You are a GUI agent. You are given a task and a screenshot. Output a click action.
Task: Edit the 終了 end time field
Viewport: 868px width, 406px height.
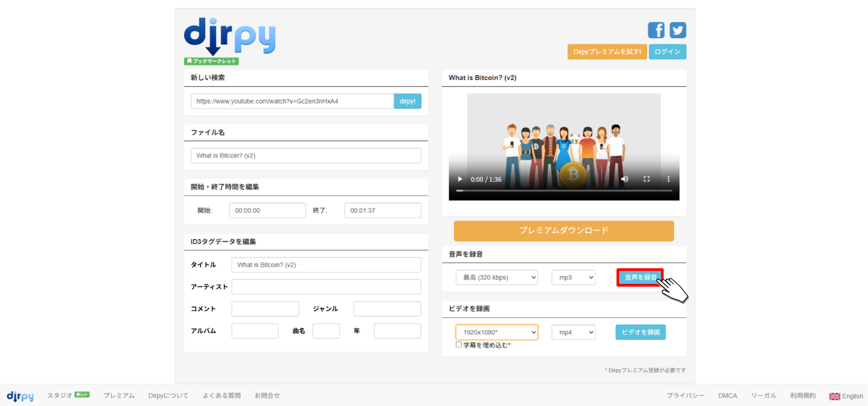pos(383,211)
